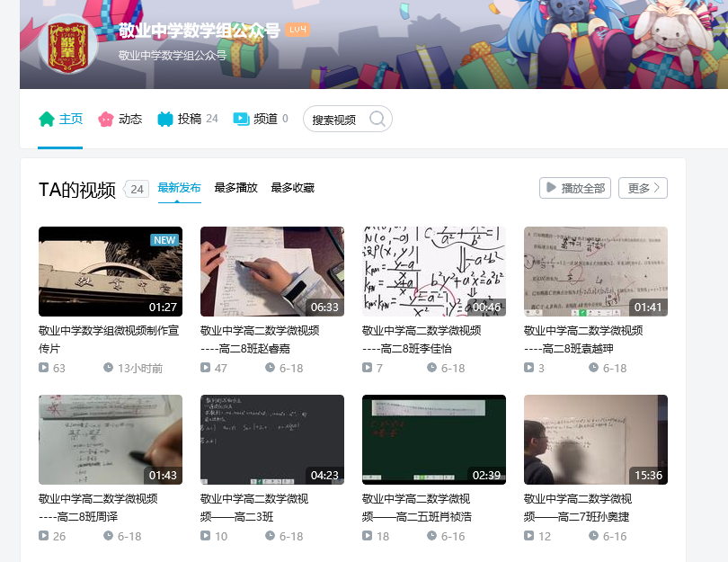Screen dimensions: 728x562
Task: Click the 频道 channel icon
Action: click(x=241, y=119)
